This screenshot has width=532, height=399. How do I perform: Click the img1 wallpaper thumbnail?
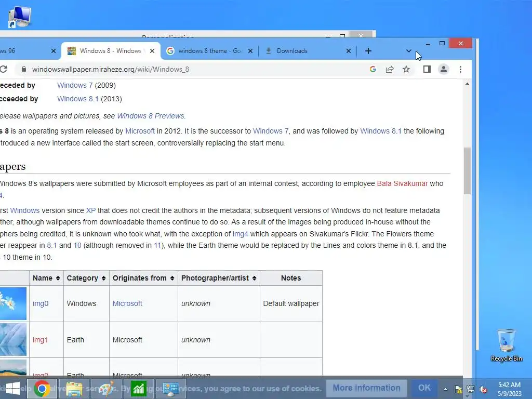13,340
